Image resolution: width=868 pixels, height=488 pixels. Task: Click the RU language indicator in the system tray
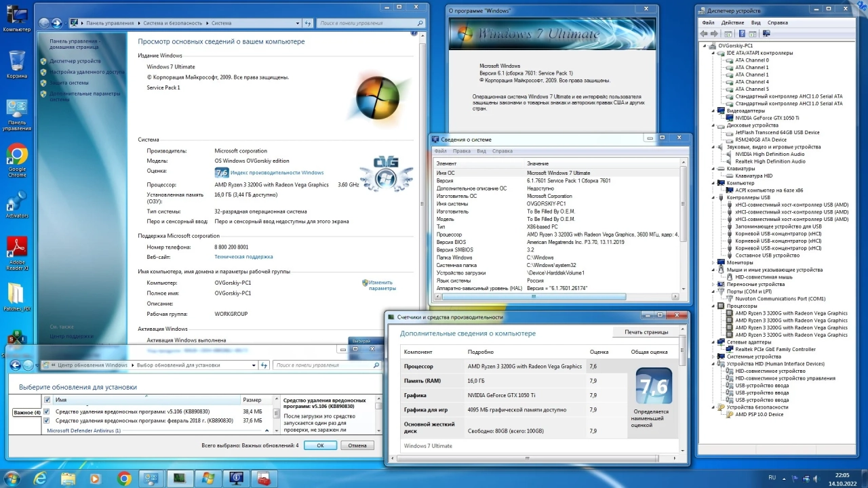(772, 478)
